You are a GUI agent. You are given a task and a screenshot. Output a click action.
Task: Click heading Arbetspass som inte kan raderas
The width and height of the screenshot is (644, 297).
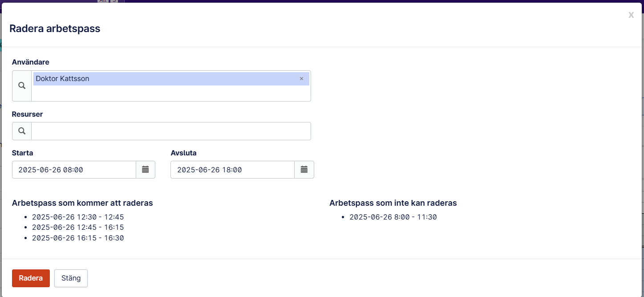(393, 203)
